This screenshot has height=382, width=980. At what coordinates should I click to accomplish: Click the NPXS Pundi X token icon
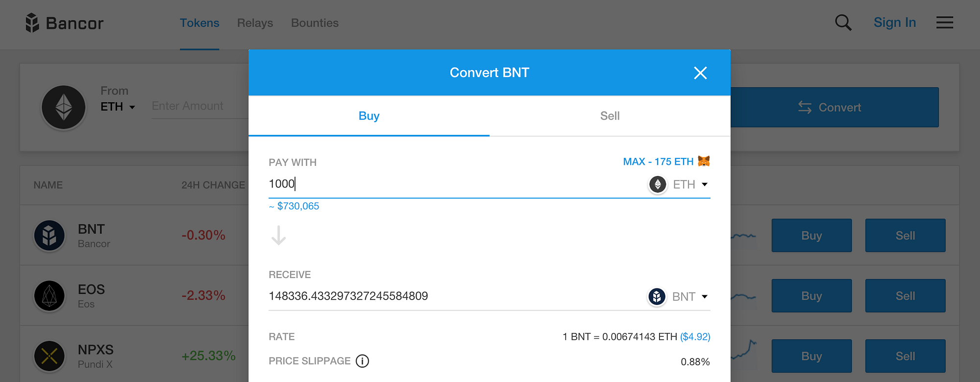click(49, 356)
